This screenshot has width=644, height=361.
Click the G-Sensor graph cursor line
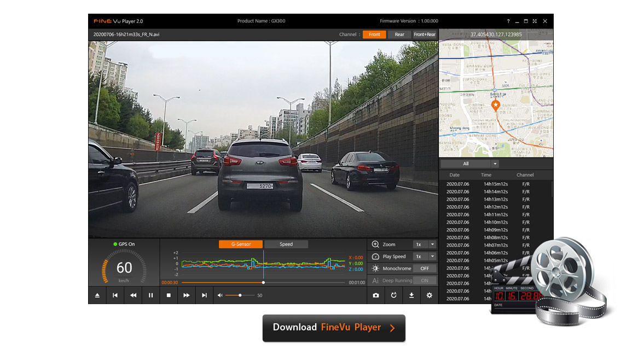point(263,264)
